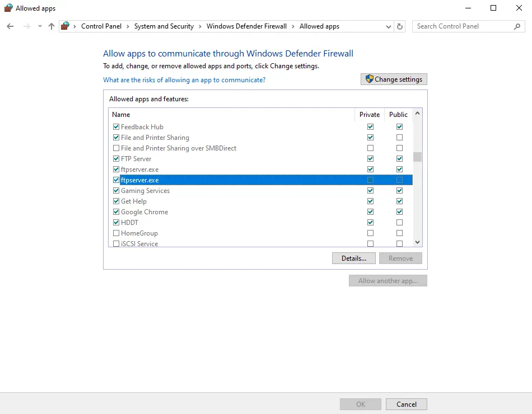Click the Private column header
532x414 pixels.
(x=370, y=115)
